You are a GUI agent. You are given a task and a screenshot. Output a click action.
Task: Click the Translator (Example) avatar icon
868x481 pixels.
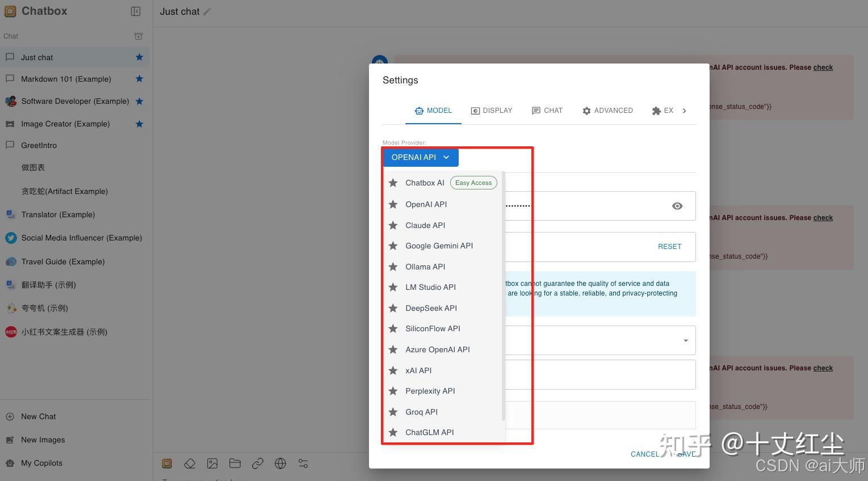pos(10,214)
